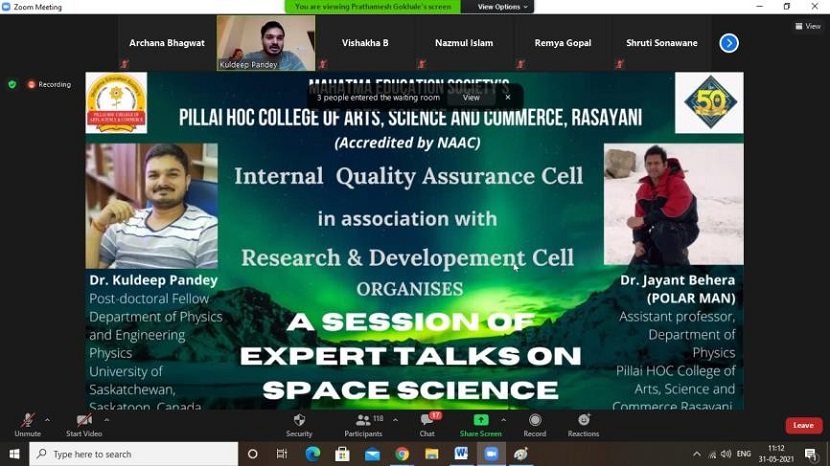The height and width of the screenshot is (466, 830).
Task: Open the Chat panel
Action: tap(427, 423)
